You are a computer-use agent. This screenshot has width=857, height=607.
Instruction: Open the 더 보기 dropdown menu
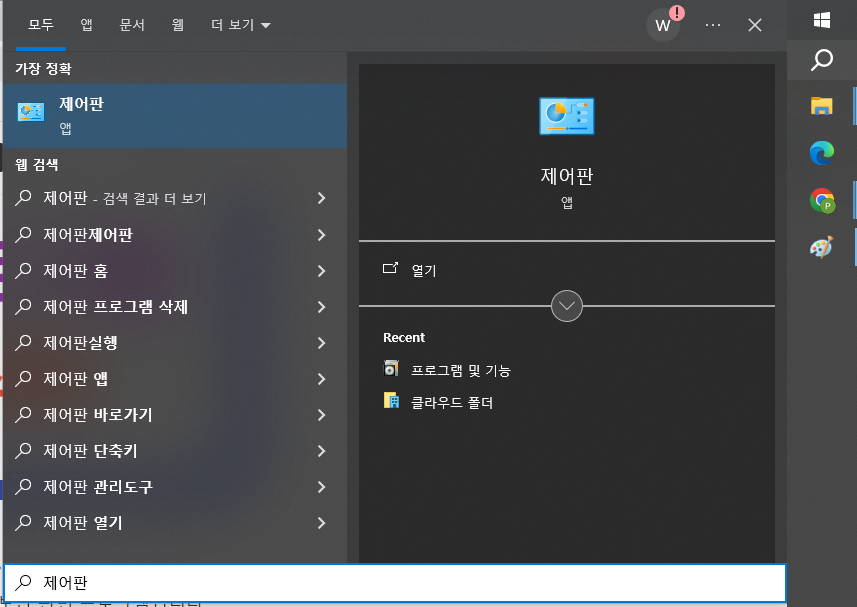coord(240,24)
